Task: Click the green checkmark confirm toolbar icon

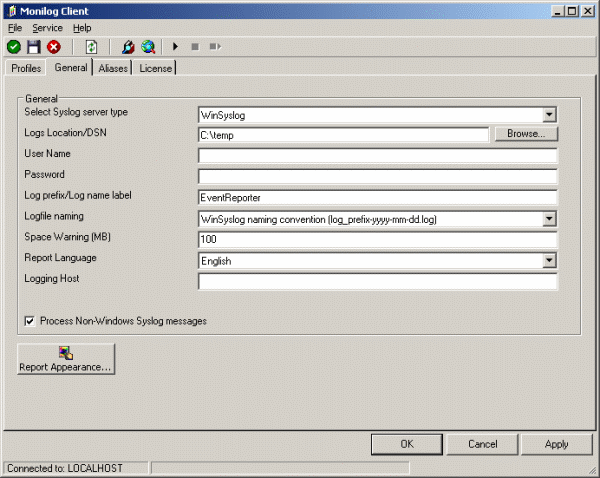Action: pyautogui.click(x=14, y=47)
